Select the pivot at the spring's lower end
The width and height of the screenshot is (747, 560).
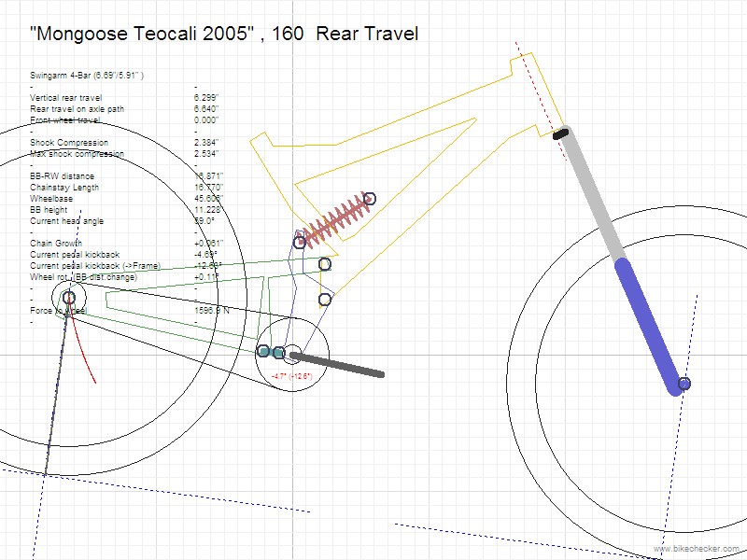coord(300,243)
